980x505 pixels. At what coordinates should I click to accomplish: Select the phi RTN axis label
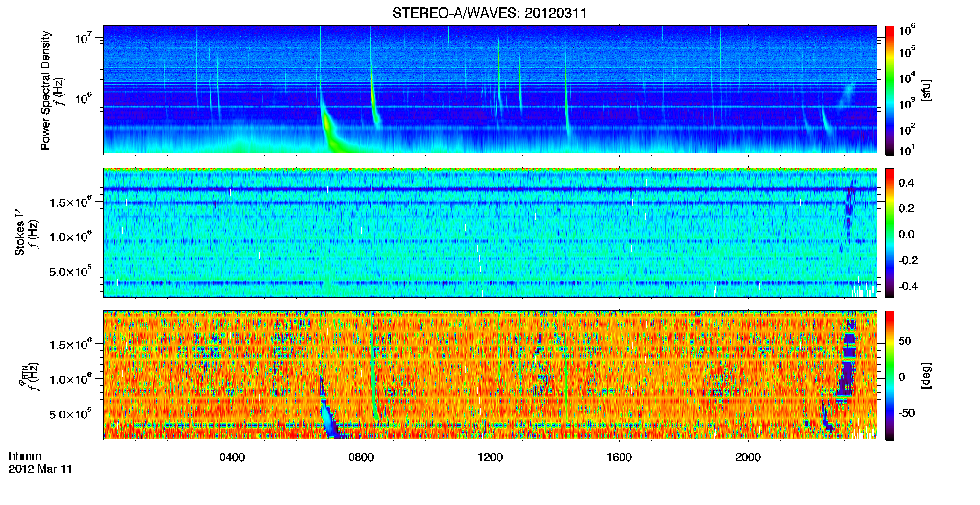point(21,376)
